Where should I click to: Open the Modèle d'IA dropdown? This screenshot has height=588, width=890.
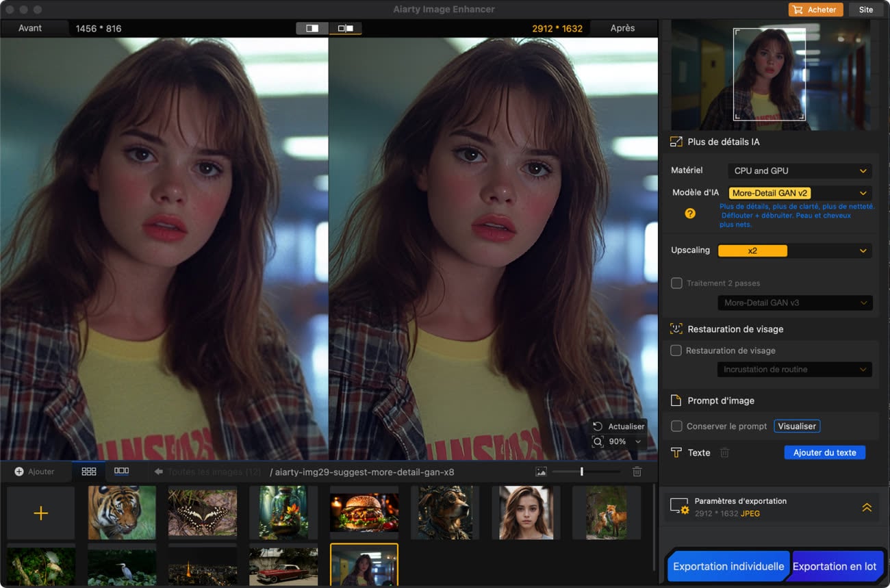pos(799,193)
